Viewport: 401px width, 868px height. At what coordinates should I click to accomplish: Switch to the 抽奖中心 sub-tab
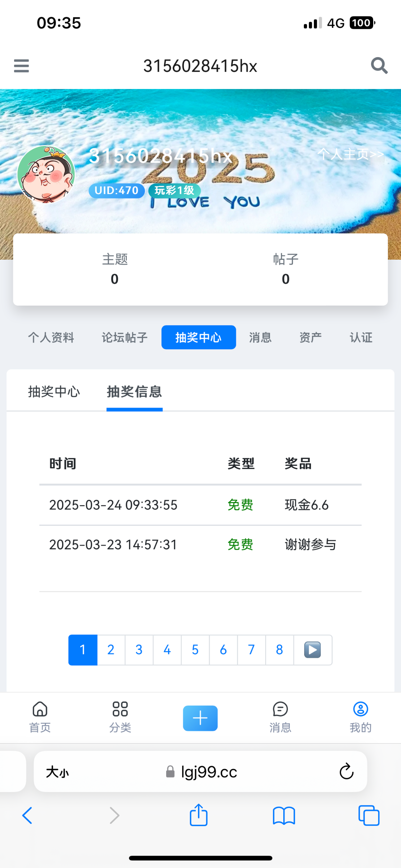pos(54,392)
